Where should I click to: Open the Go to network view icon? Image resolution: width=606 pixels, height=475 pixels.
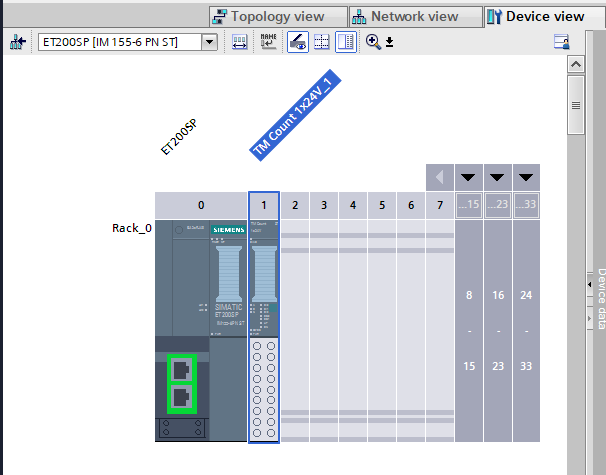(17, 42)
